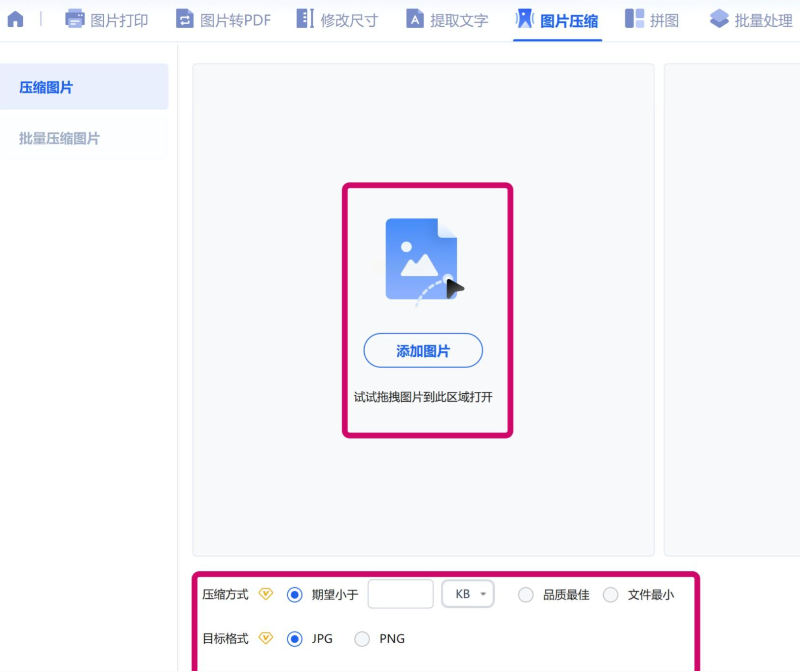Click the VIP diamond beside 目标格式
Image resolution: width=800 pixels, height=672 pixels.
tap(266, 638)
